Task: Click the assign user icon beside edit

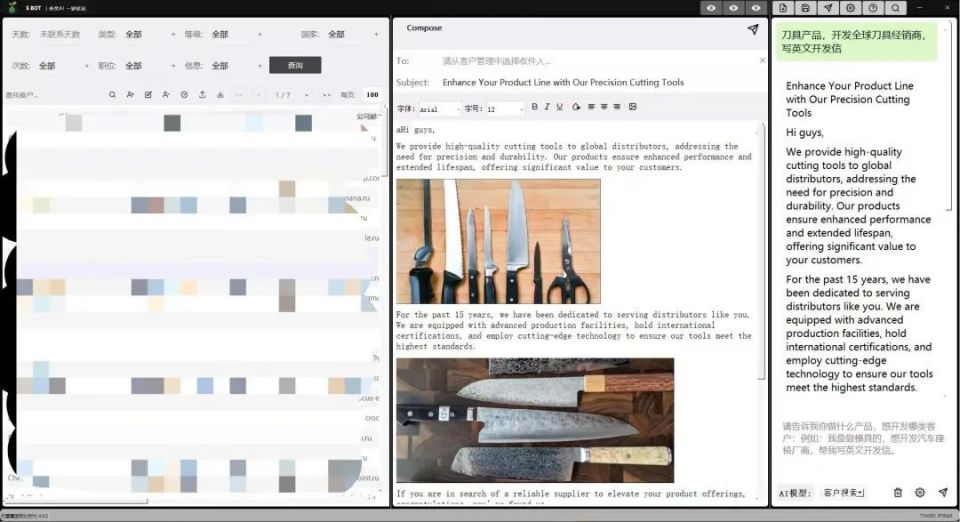Action: click(x=166, y=95)
